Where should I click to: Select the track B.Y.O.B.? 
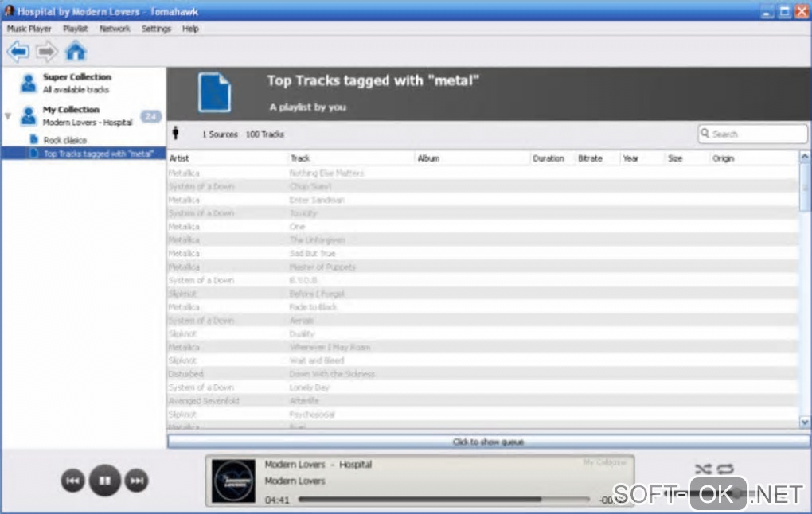tap(303, 280)
